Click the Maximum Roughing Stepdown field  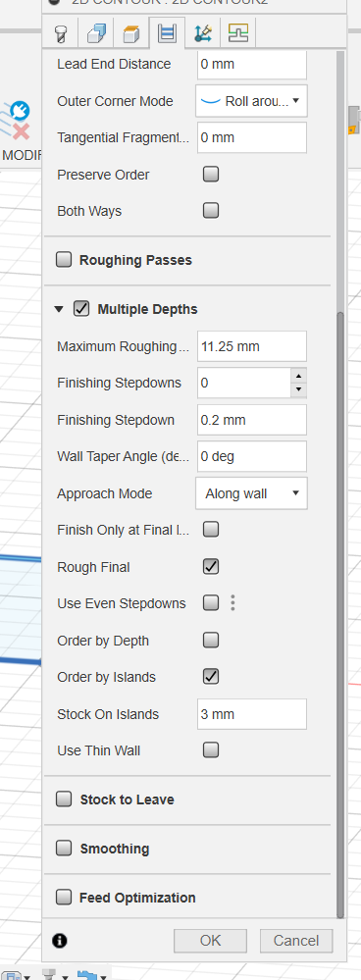(252, 345)
